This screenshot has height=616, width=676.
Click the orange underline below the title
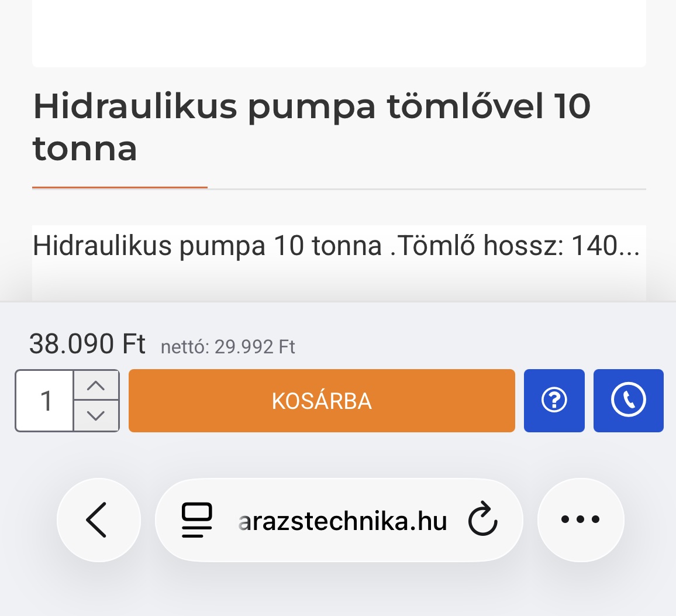pyautogui.click(x=119, y=187)
